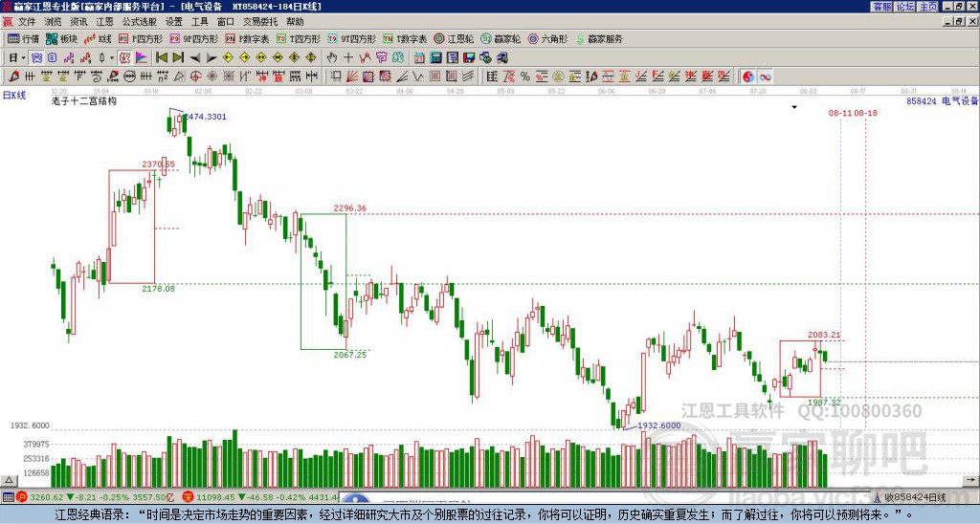Jump to first bar with skip-back arrow

(161, 57)
